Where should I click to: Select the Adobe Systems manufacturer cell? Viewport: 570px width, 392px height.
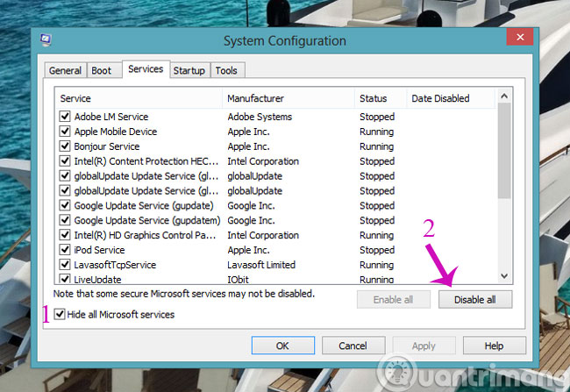[x=260, y=117]
